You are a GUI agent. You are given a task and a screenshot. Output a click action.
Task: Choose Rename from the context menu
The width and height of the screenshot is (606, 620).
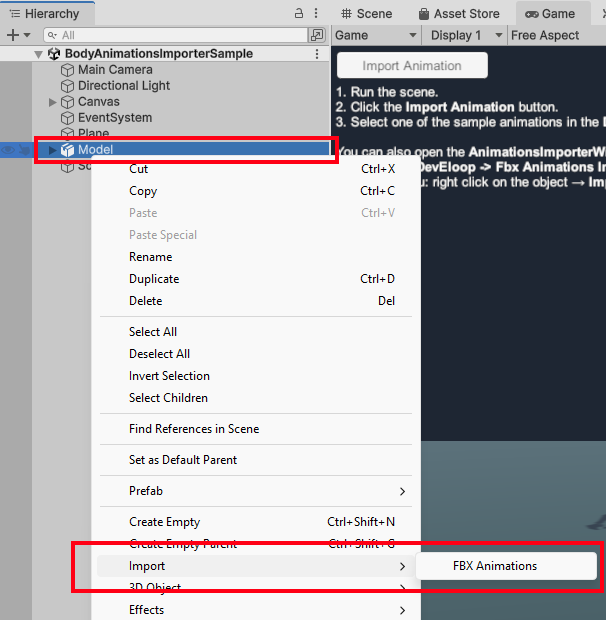255,257
